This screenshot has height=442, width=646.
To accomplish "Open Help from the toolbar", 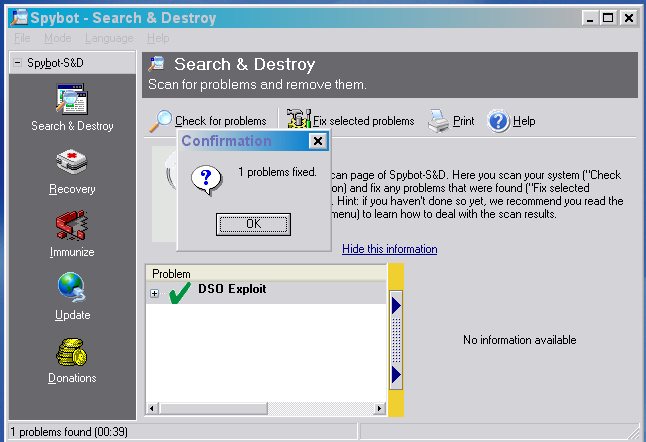I will [499, 121].
